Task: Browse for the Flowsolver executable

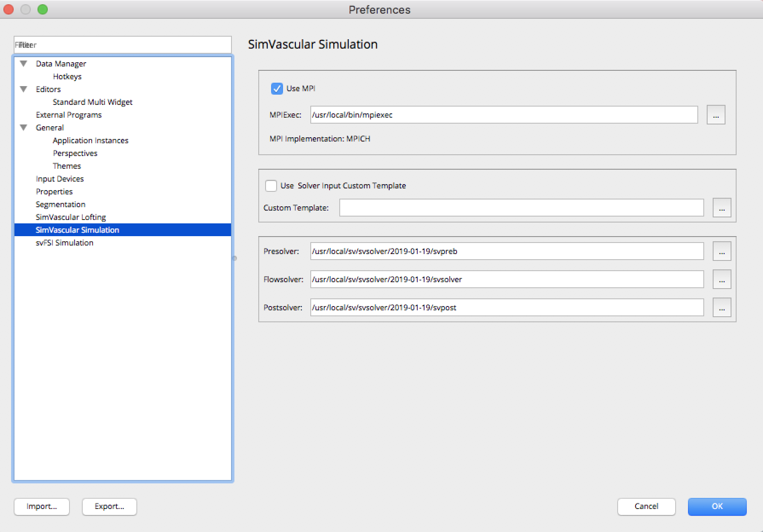Action: (722, 279)
